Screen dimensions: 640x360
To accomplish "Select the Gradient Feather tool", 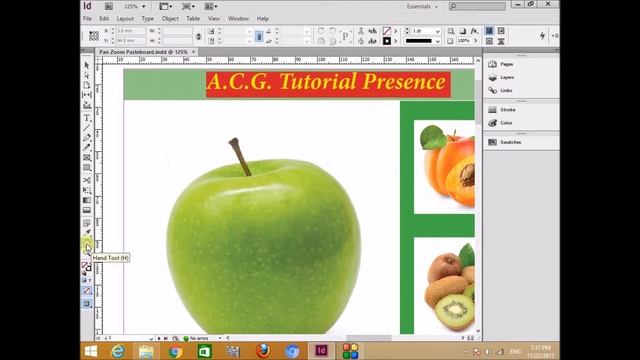I will click(87, 210).
